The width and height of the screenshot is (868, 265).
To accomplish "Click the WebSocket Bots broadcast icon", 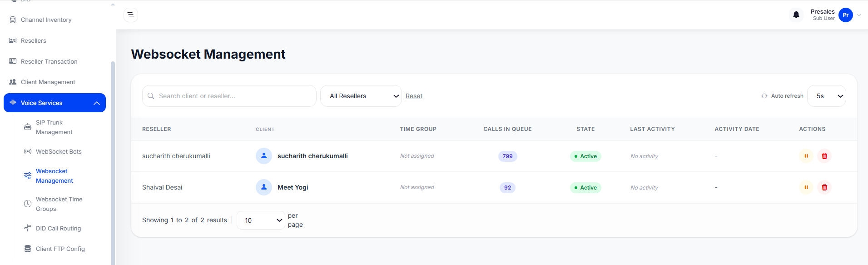I will point(28,151).
